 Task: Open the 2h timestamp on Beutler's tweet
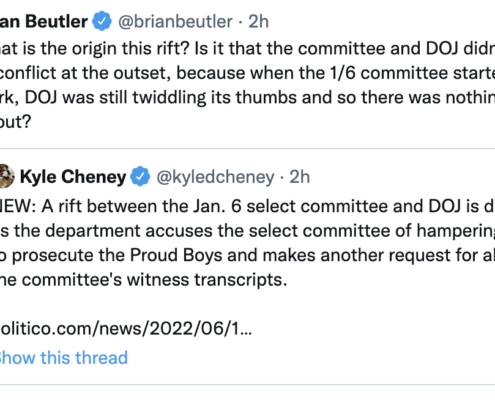[258, 22]
